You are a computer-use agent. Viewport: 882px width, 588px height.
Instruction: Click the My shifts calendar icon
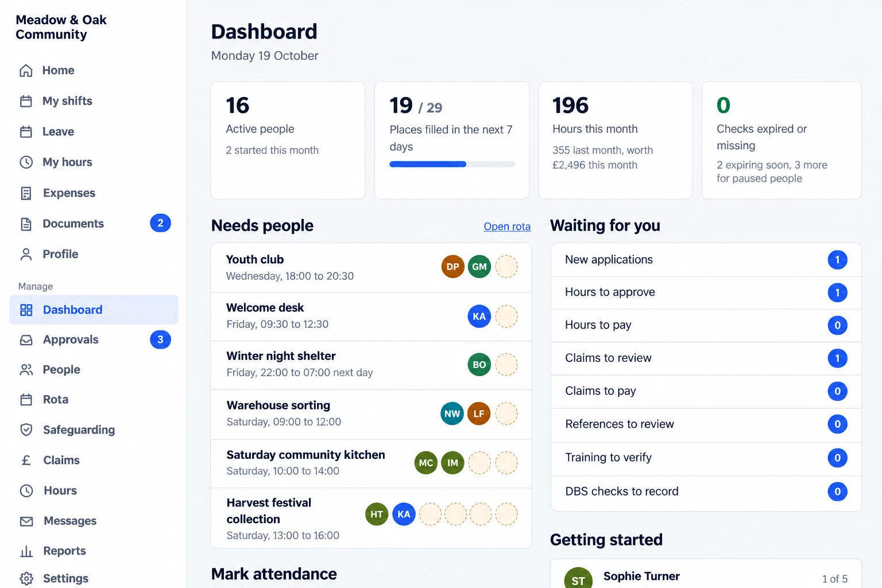(x=26, y=101)
